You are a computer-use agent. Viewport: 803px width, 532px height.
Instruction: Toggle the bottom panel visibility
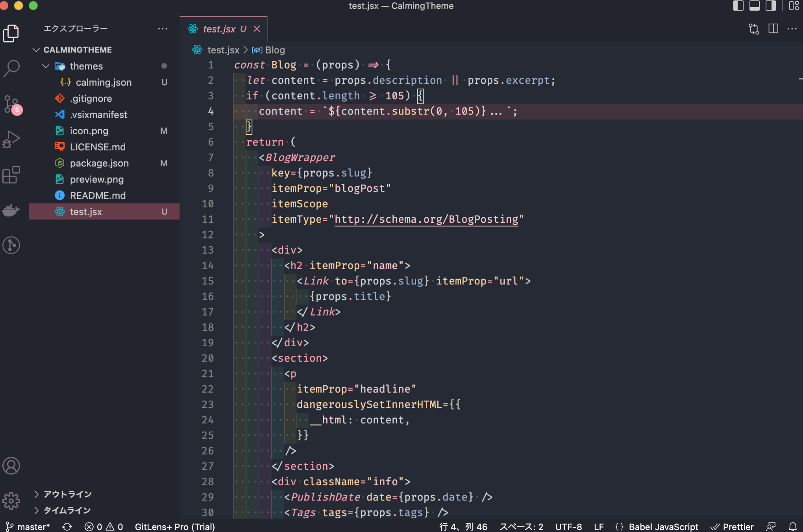click(754, 6)
